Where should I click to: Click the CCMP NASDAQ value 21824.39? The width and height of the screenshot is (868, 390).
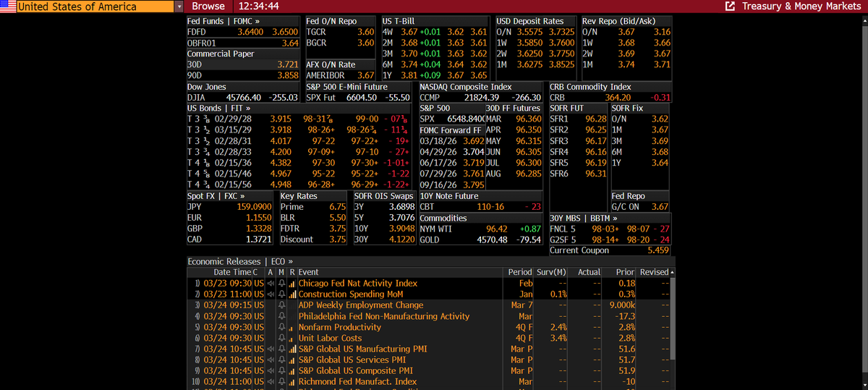(x=481, y=97)
